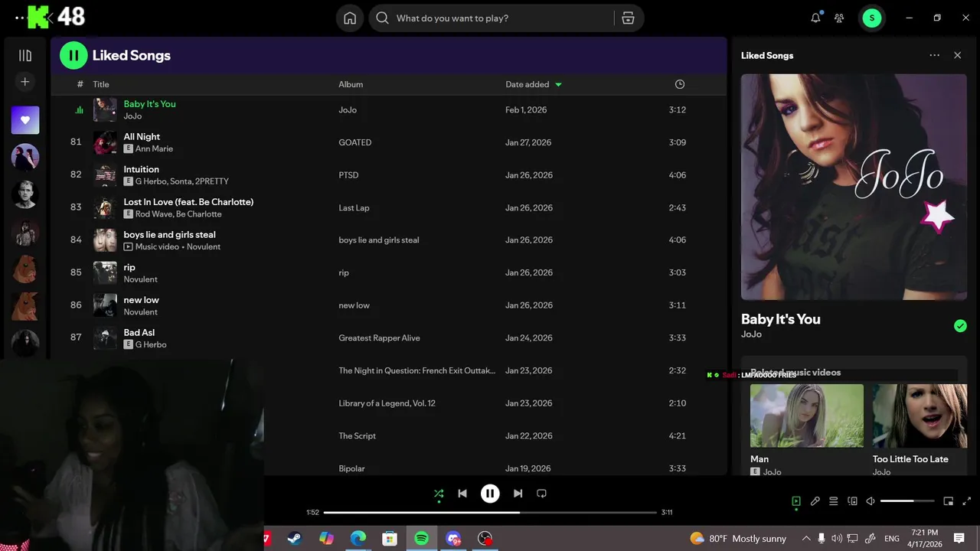Open Friend Activity icon
Viewport: 980px width, 551px height.
click(x=839, y=18)
